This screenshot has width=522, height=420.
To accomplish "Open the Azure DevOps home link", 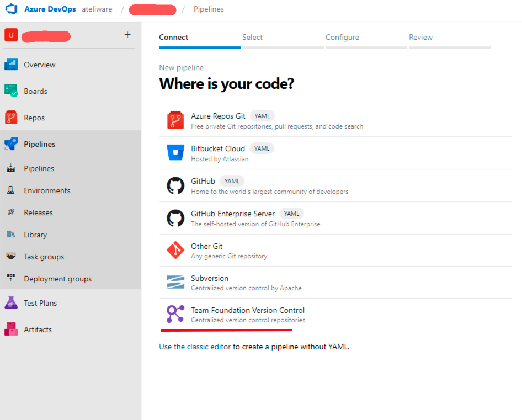I will (x=50, y=9).
